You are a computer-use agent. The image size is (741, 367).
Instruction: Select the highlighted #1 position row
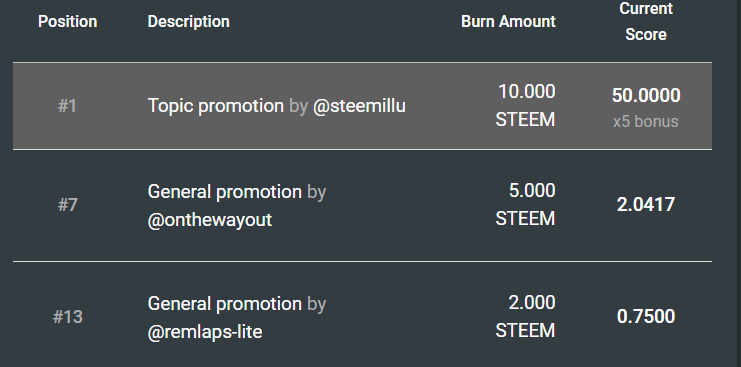(362, 106)
